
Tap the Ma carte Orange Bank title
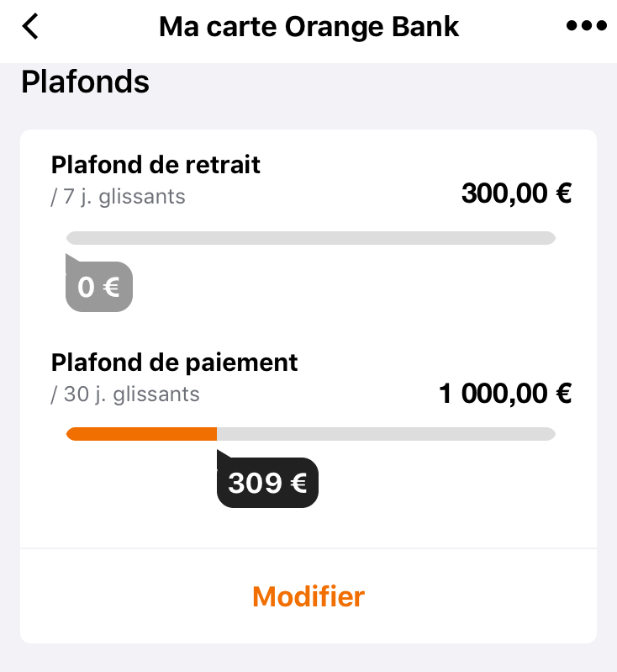[308, 26]
